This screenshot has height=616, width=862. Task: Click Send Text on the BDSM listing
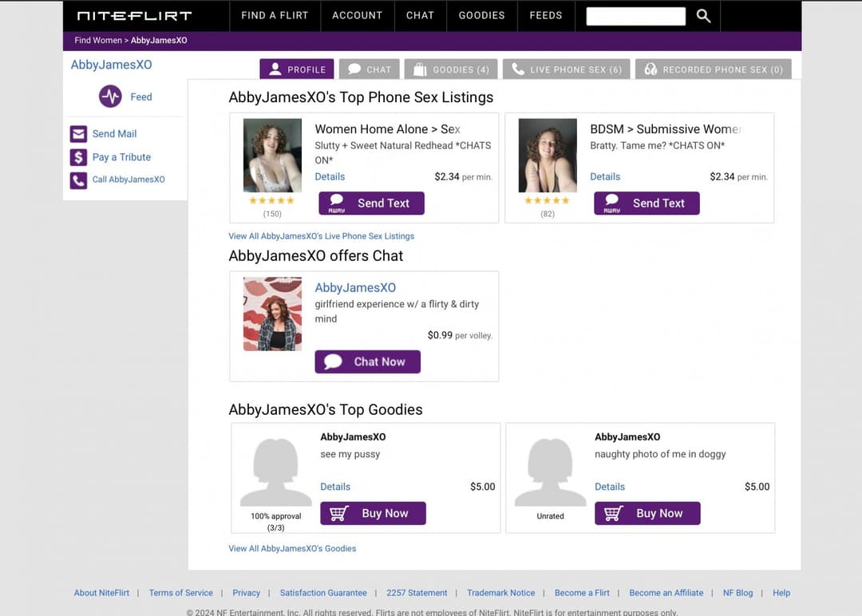(x=646, y=203)
